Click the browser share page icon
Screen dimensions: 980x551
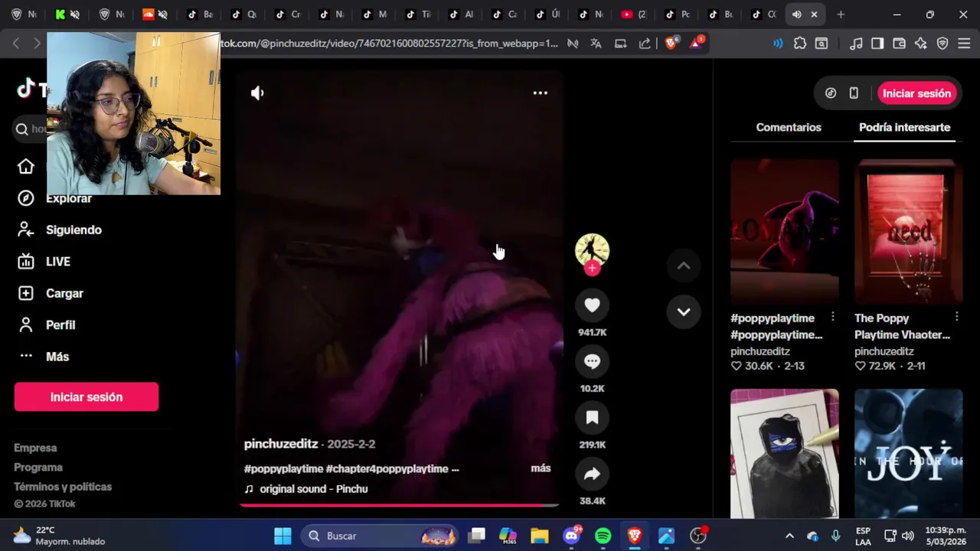(x=645, y=44)
